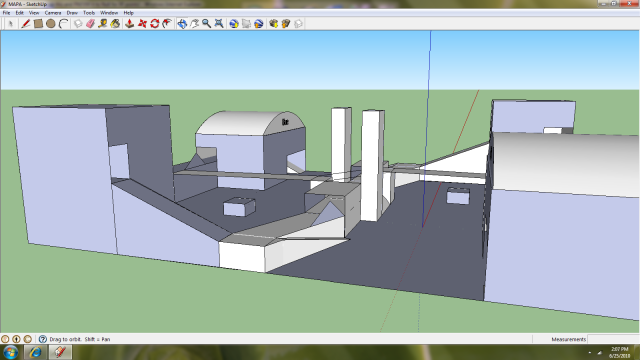The height and width of the screenshot is (360, 640).
Task: Open the Tools menu
Action: (89, 13)
